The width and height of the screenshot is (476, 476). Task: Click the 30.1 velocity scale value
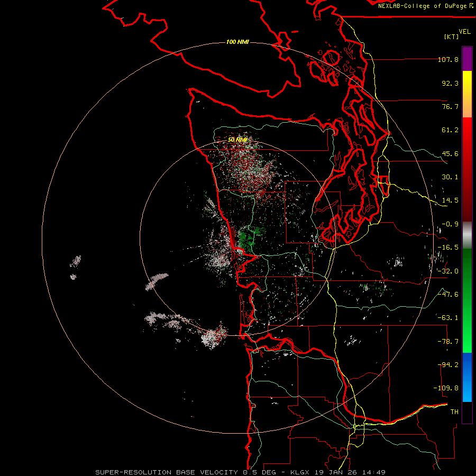click(x=450, y=177)
